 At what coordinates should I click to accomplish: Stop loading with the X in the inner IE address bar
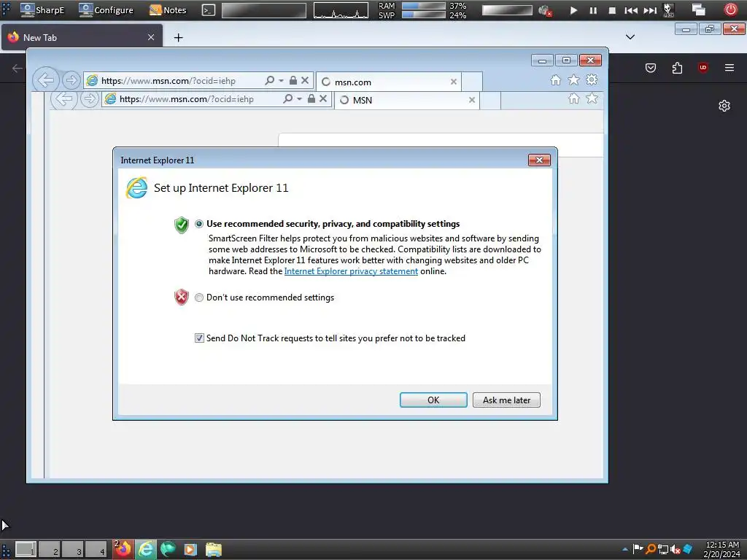pyautogui.click(x=323, y=98)
